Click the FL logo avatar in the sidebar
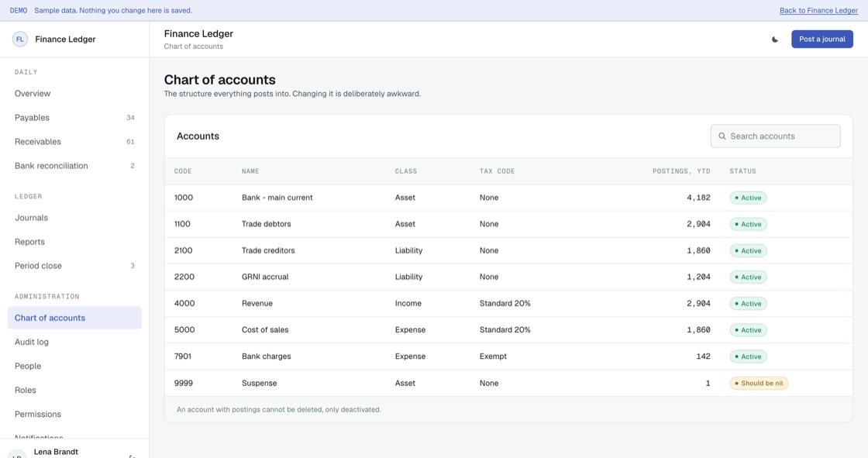This screenshot has width=868, height=458. pos(20,40)
